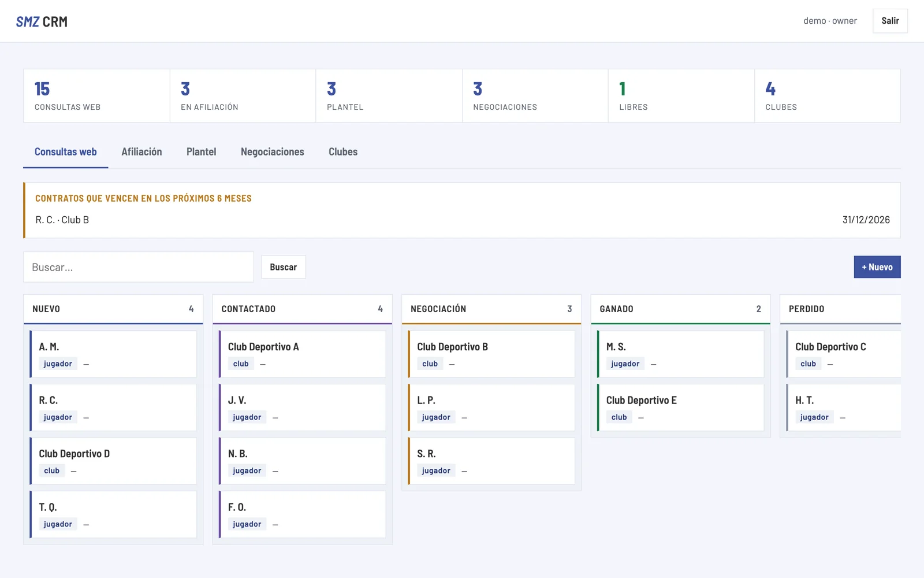Open the Club Deportivo D card
924x578 pixels.
[113, 461]
